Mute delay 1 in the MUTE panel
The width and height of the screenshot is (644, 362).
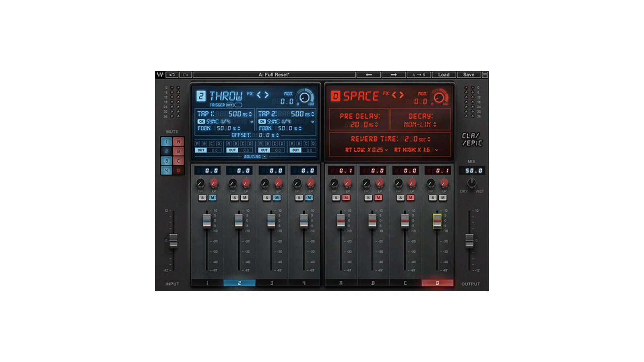click(x=166, y=142)
